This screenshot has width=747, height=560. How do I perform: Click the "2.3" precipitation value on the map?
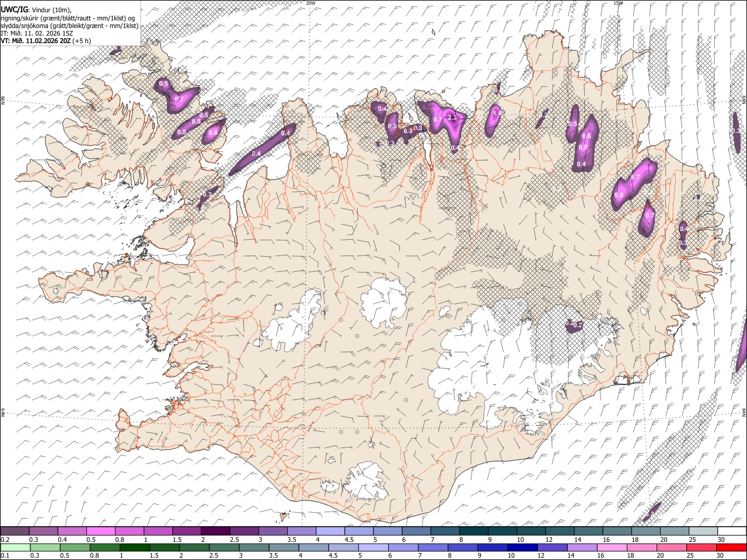452,117
